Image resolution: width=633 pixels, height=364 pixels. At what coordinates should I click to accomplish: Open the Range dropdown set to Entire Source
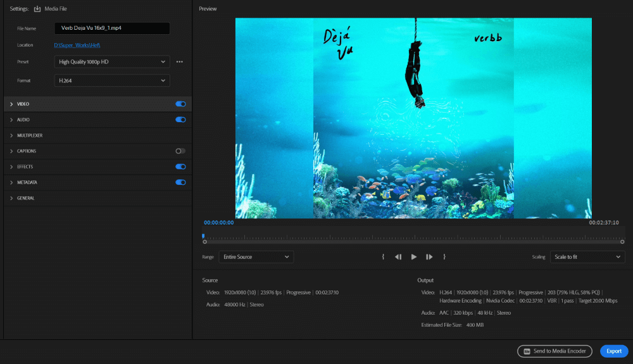point(256,257)
